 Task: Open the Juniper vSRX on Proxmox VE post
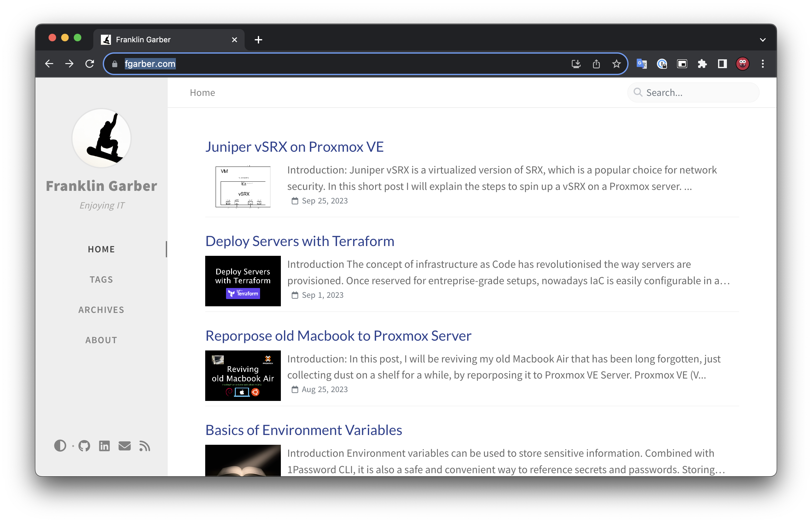tap(294, 147)
